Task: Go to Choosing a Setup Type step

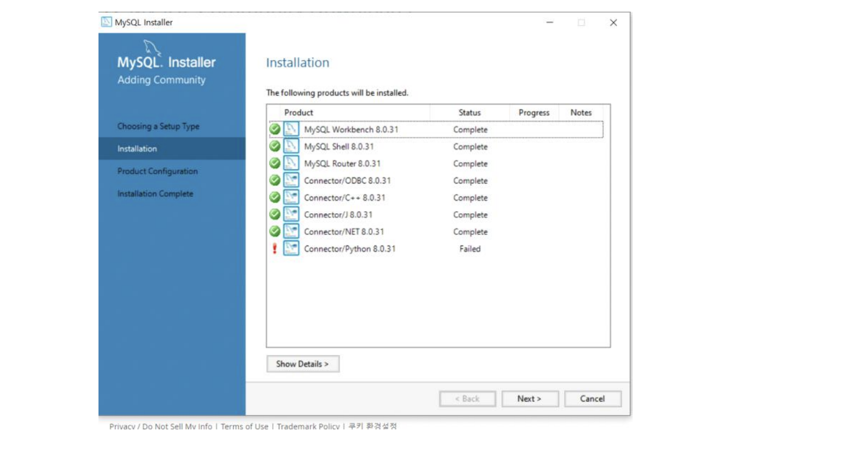Action: (158, 126)
